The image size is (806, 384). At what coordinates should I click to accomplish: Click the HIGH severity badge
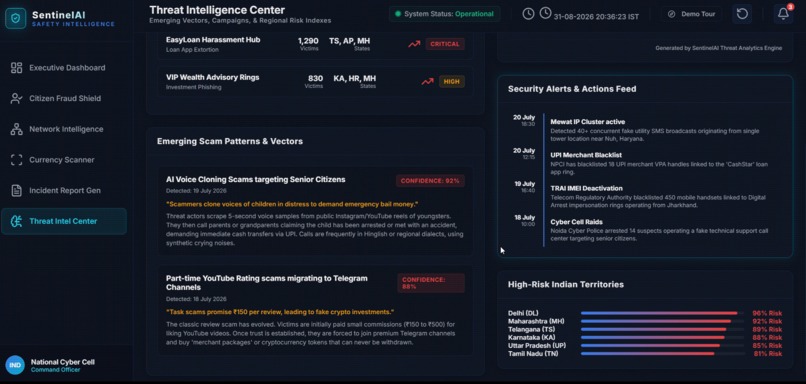tap(452, 82)
